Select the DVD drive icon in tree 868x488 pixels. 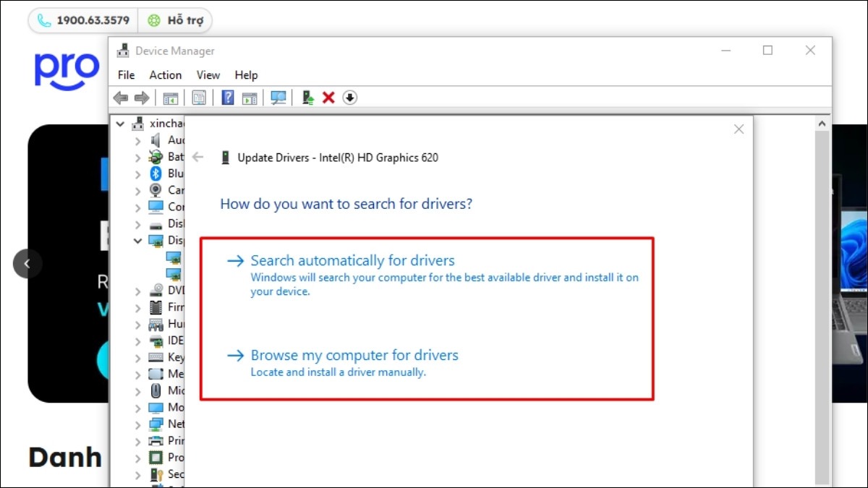tap(156, 291)
